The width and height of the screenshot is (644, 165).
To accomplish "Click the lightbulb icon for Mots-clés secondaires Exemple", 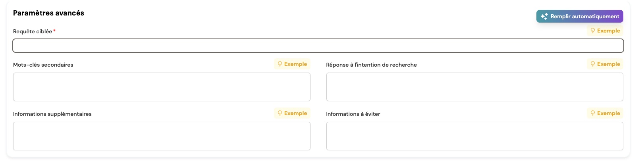I will click(280, 64).
